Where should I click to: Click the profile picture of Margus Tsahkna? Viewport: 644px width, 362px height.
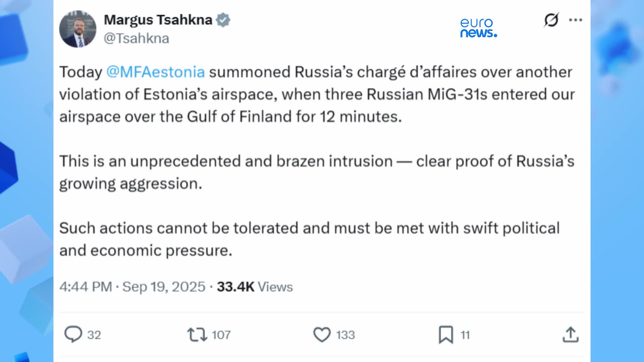coord(78,27)
